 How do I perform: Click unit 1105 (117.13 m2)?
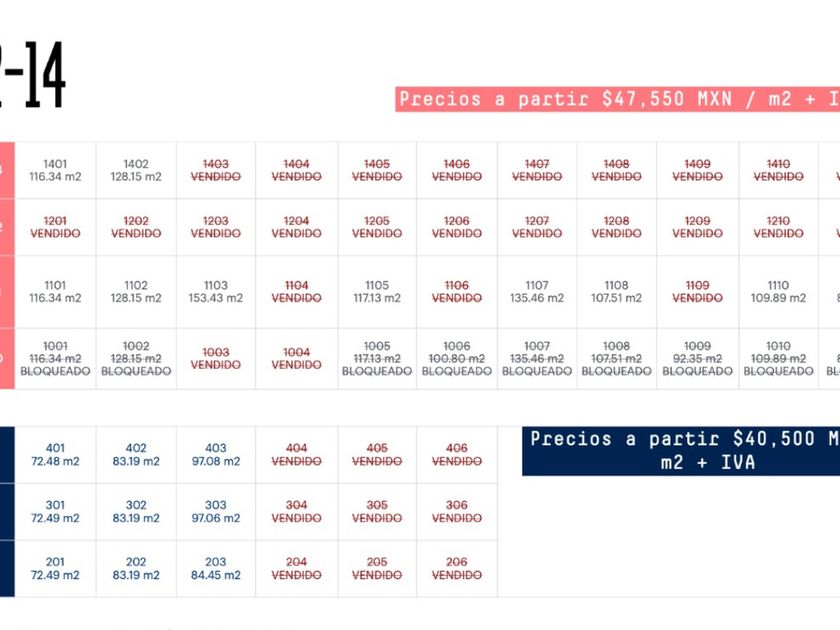click(x=377, y=291)
